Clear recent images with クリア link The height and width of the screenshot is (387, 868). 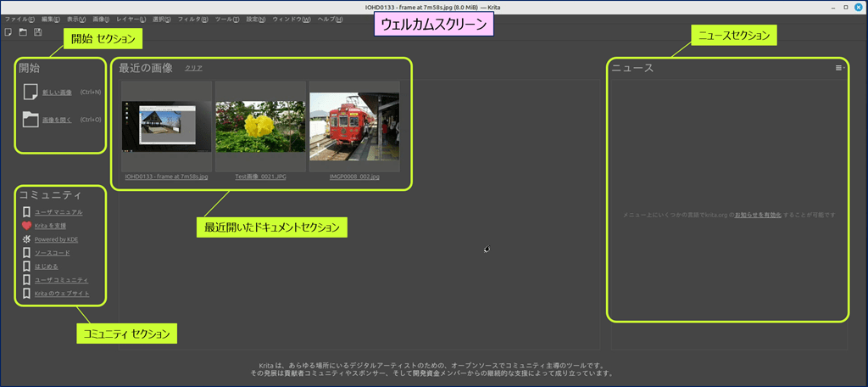pyautogui.click(x=193, y=68)
